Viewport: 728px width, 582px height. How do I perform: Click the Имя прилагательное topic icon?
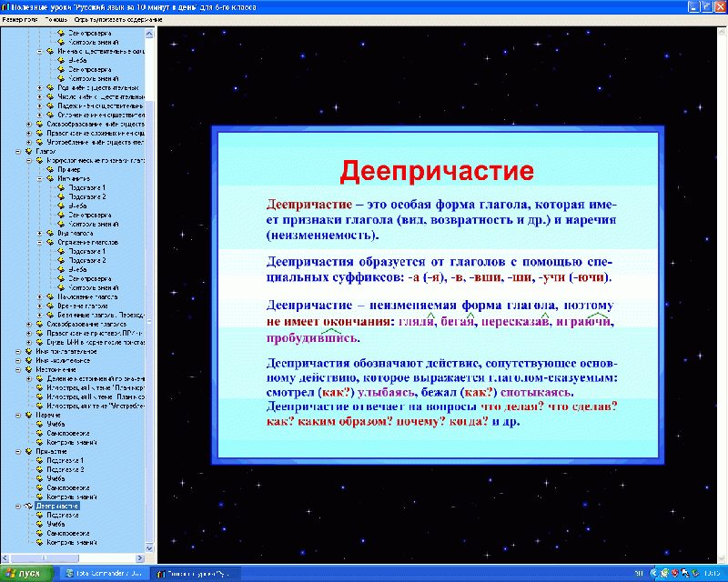29,351
